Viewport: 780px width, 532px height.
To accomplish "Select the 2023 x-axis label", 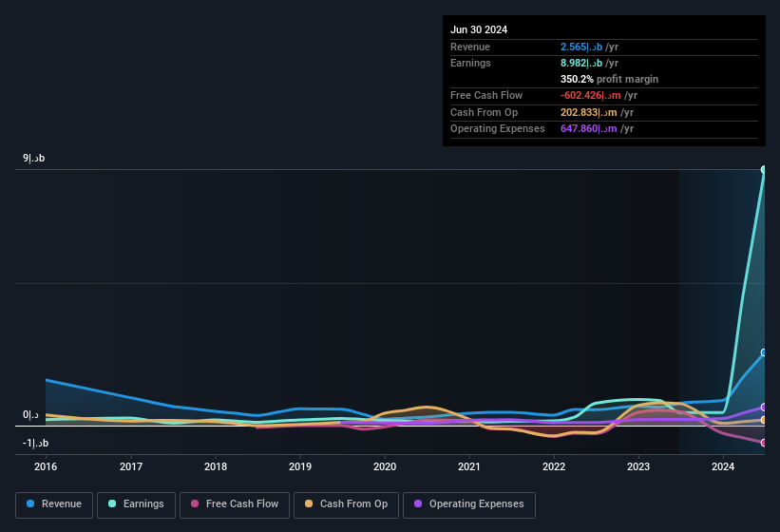I will pos(638,466).
